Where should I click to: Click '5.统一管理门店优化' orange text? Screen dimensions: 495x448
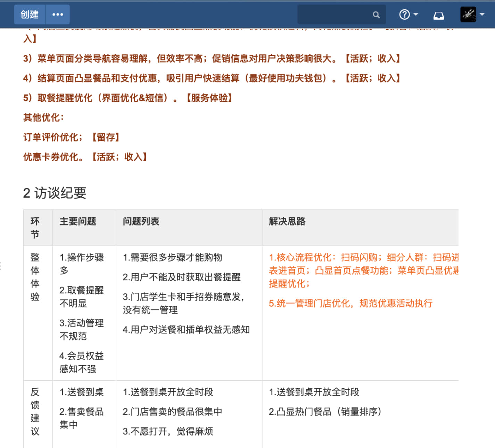[x=350, y=303]
